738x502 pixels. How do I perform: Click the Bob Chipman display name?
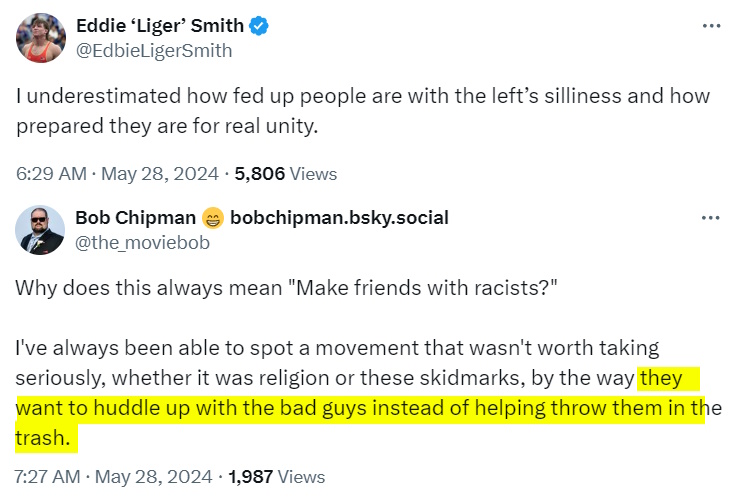[134, 218]
